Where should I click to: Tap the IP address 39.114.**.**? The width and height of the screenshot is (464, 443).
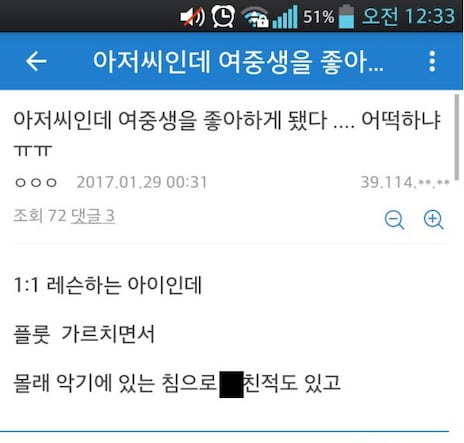coord(405,182)
